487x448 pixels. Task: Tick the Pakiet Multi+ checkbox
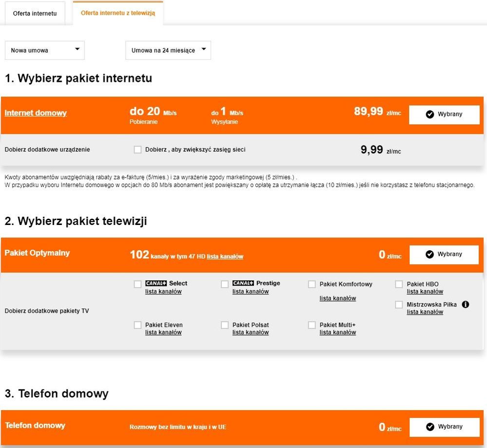[x=312, y=325]
